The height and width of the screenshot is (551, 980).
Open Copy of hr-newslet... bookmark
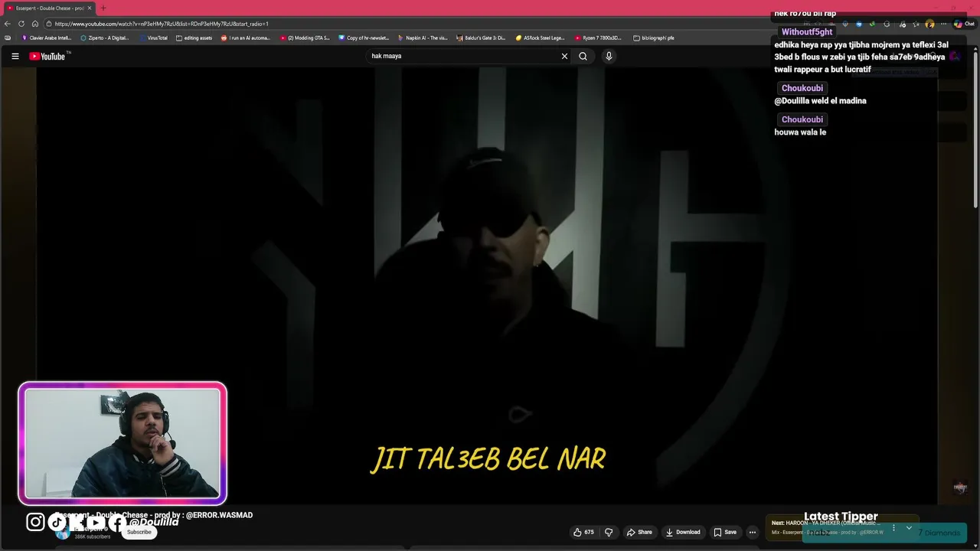(x=364, y=37)
